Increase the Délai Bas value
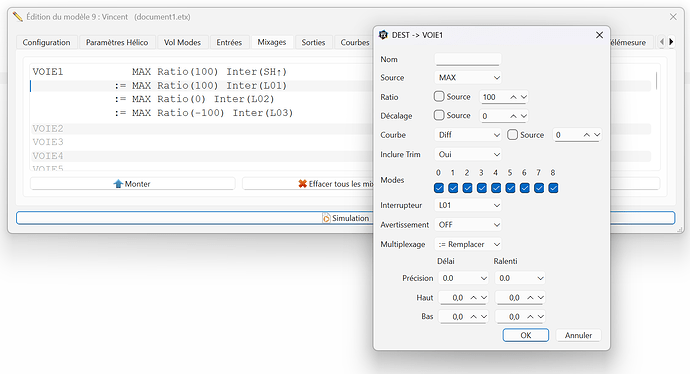This screenshot has height=374, width=690. coord(473,317)
